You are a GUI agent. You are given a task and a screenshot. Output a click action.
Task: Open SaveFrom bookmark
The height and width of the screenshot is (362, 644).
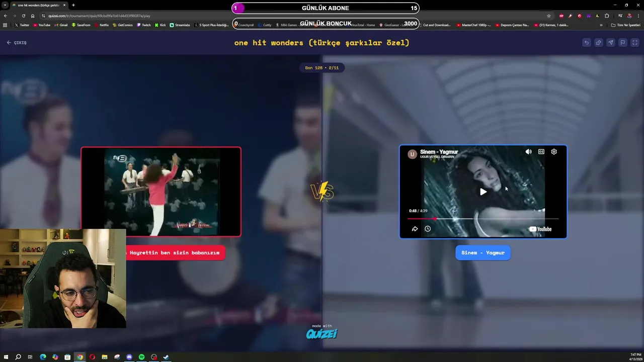[x=81, y=25]
